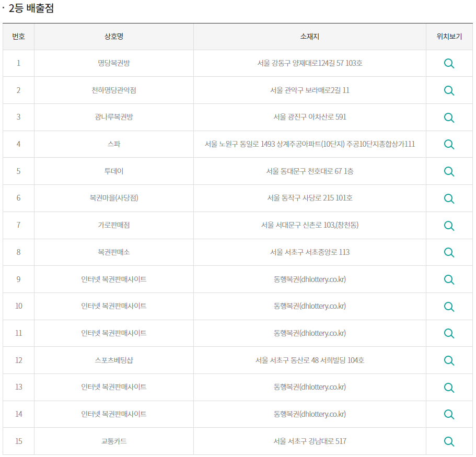The image size is (476, 457).
Task: Click 동행복권(dhlottery.co.kr) in row 9
Action: point(310,279)
